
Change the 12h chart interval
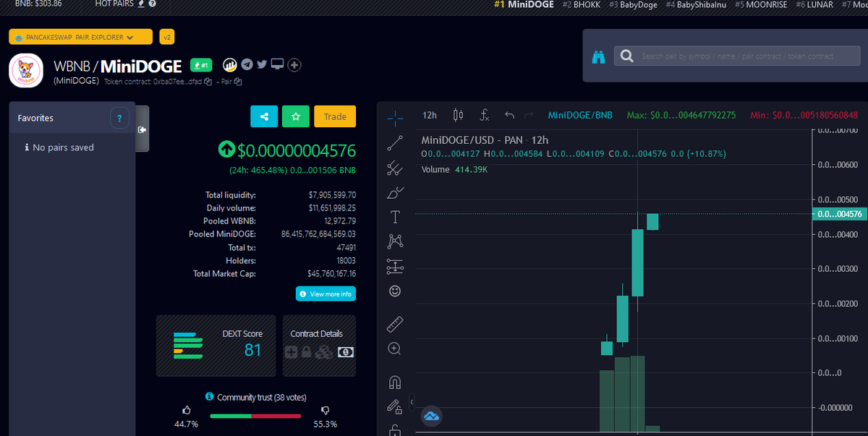click(x=430, y=115)
